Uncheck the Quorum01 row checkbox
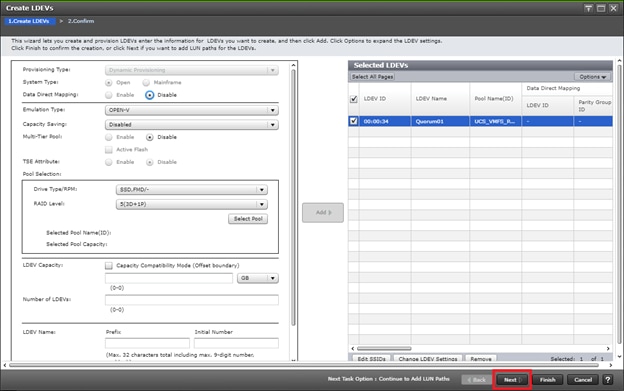The image size is (624, 391). pos(353,121)
